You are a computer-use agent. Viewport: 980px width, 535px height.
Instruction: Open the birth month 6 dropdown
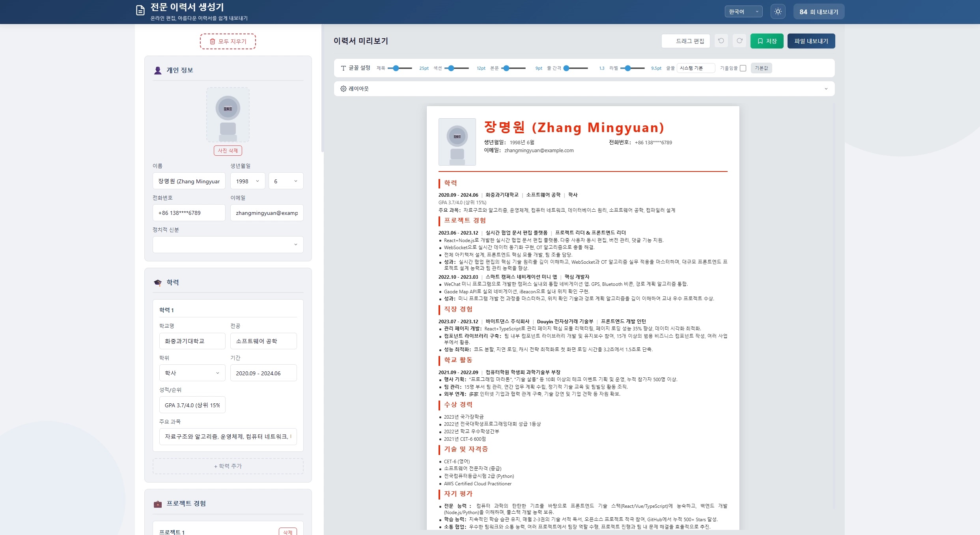(286, 181)
